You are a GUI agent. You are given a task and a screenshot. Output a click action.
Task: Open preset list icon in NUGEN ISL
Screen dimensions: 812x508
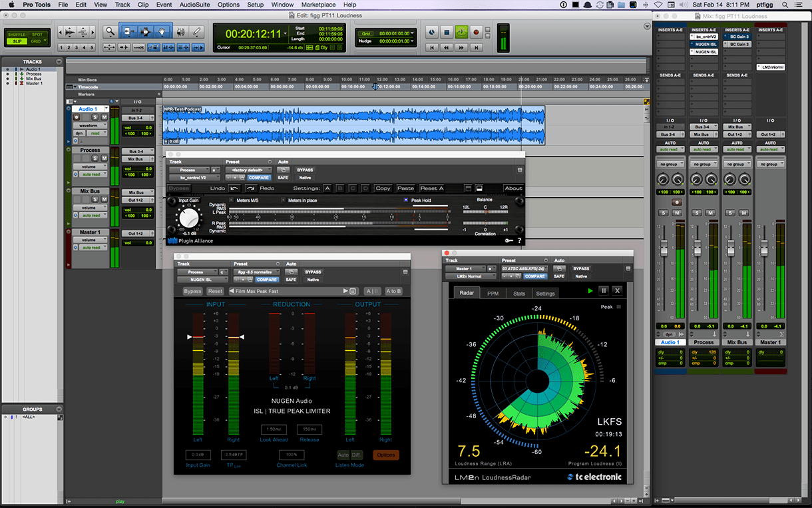click(353, 292)
